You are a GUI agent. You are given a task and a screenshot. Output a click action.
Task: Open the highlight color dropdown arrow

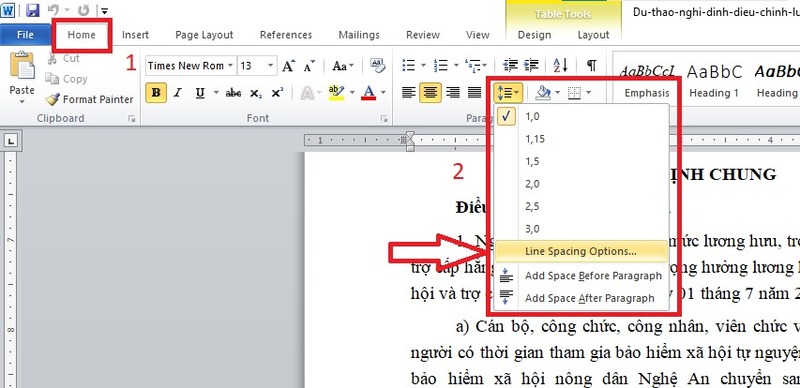(353, 93)
